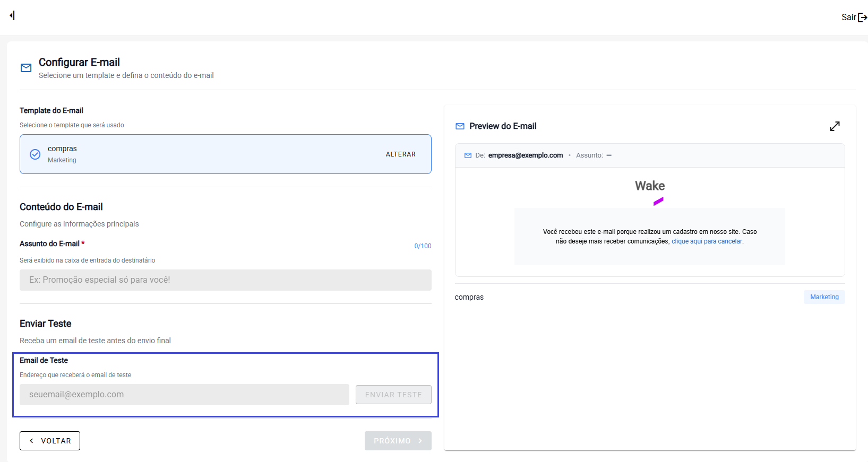Click the Wake logo in email preview
This screenshot has width=868, height=462.
click(650, 191)
